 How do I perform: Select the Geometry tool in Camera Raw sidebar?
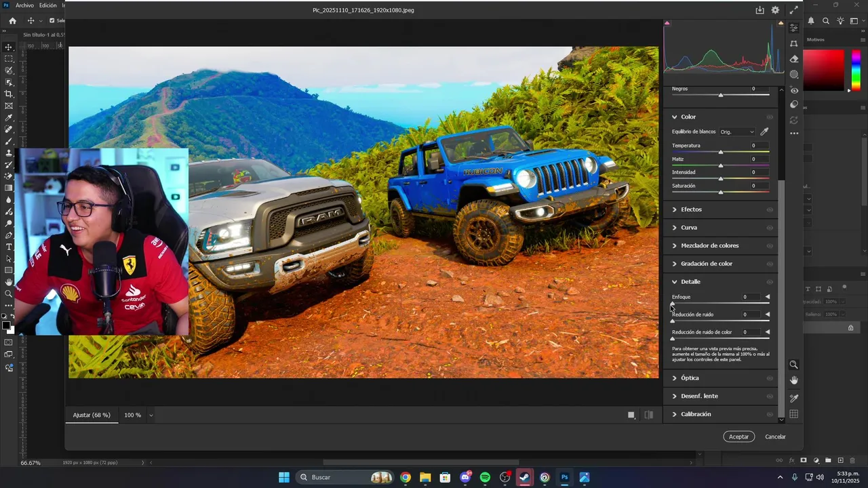click(x=793, y=43)
